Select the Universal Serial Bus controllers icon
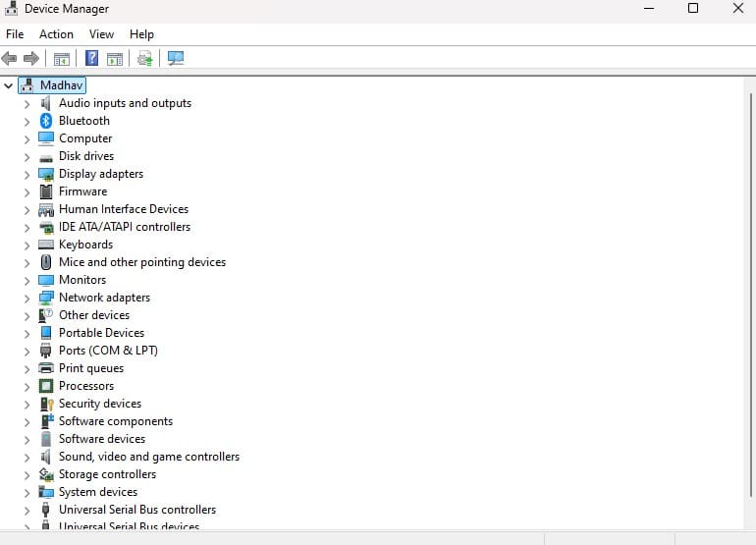 46,510
